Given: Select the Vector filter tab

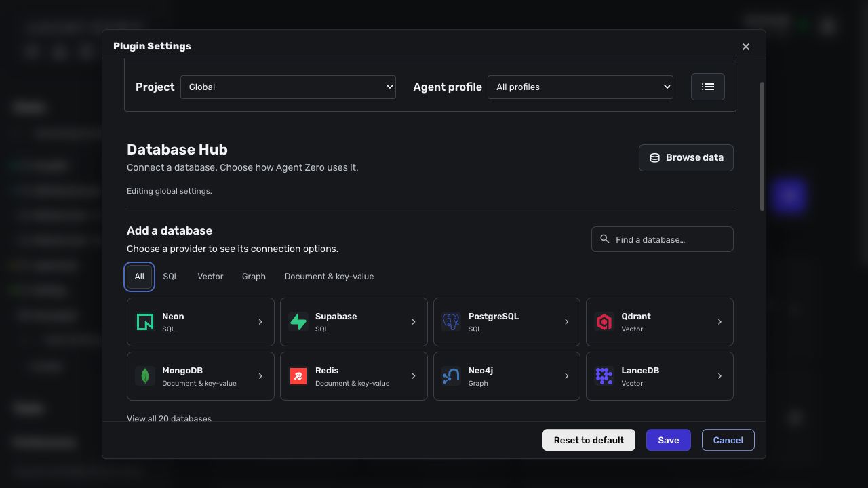Looking at the screenshot, I should point(210,277).
